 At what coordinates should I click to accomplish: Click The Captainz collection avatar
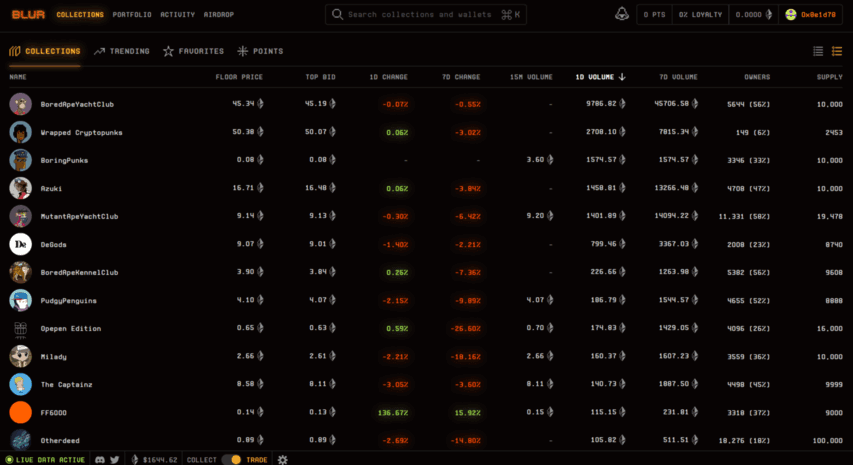pyautogui.click(x=21, y=385)
